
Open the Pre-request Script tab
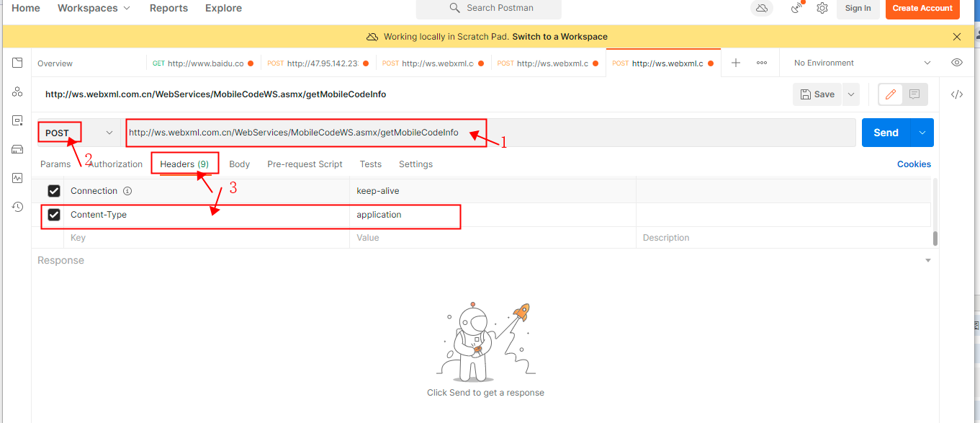point(305,164)
